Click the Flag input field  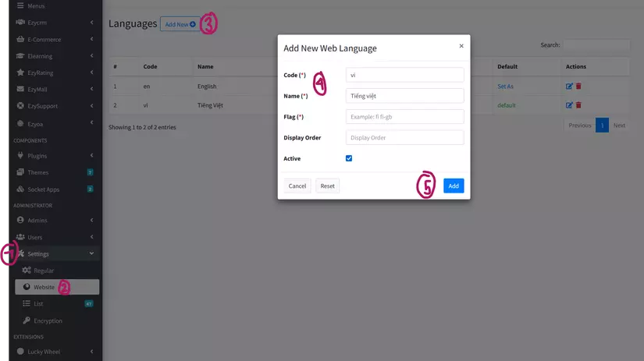tap(404, 117)
